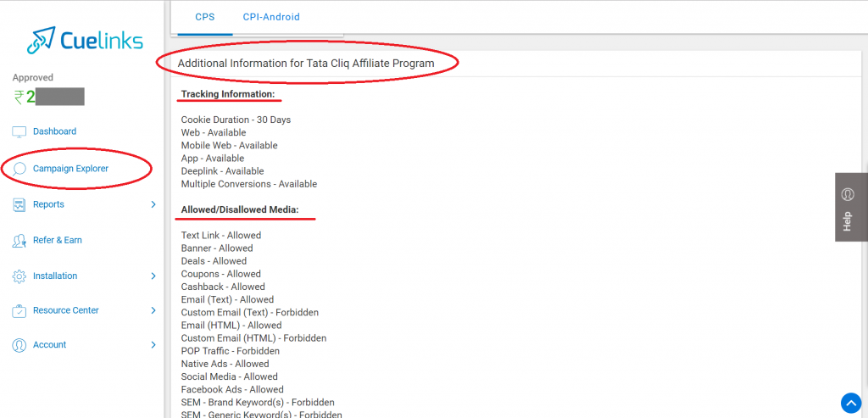Click the Reports chart icon

19,204
